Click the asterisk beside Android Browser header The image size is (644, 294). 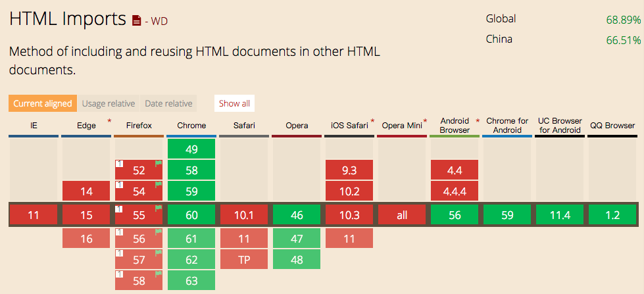pos(478,122)
